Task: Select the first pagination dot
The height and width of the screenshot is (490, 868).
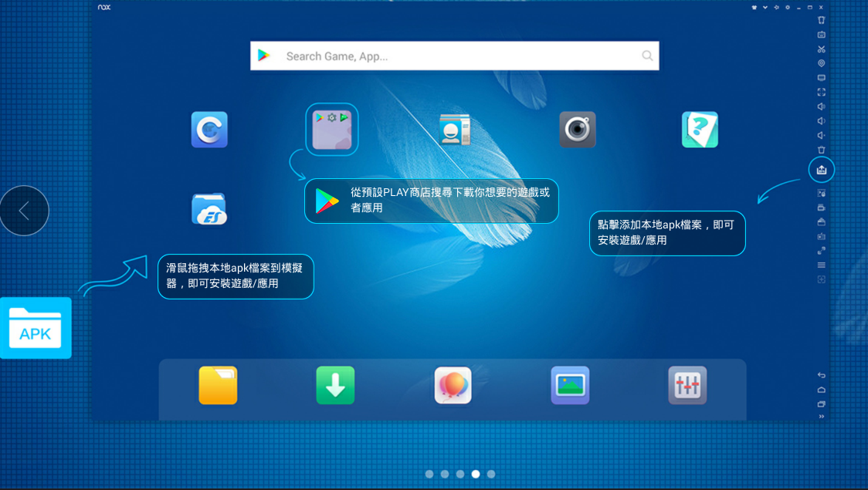Action: point(429,475)
